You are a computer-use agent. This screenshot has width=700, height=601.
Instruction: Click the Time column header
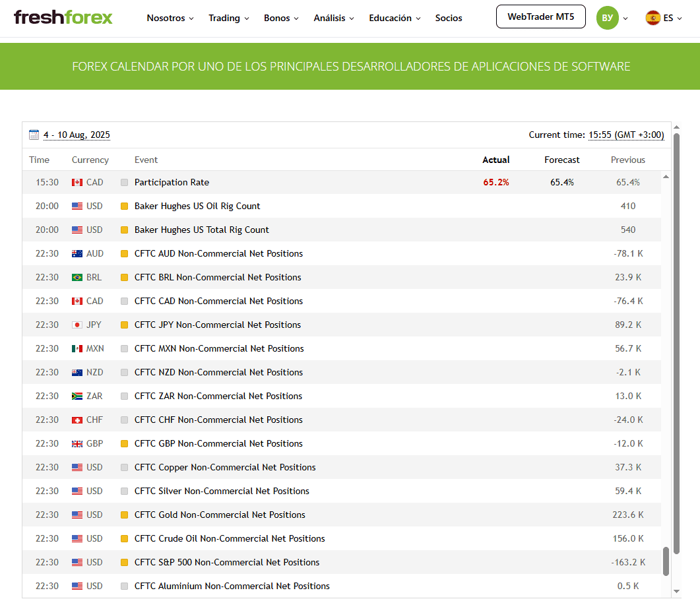[40, 160]
